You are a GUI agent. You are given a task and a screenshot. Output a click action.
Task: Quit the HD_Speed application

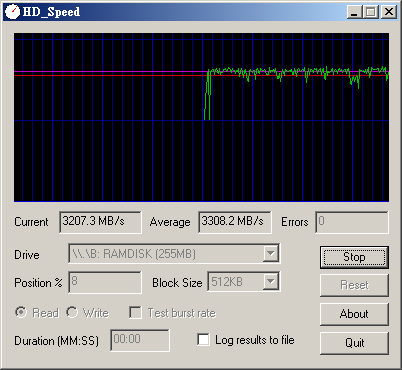coord(354,343)
